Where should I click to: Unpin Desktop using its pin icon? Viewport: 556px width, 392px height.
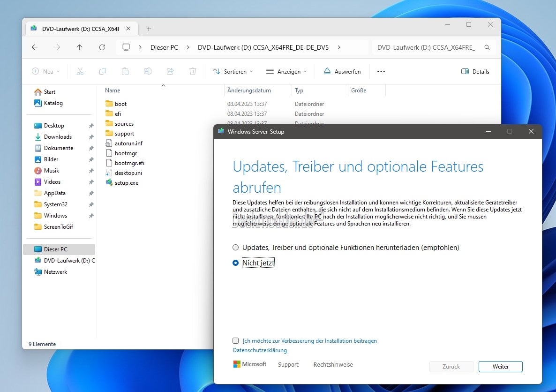pyautogui.click(x=91, y=126)
